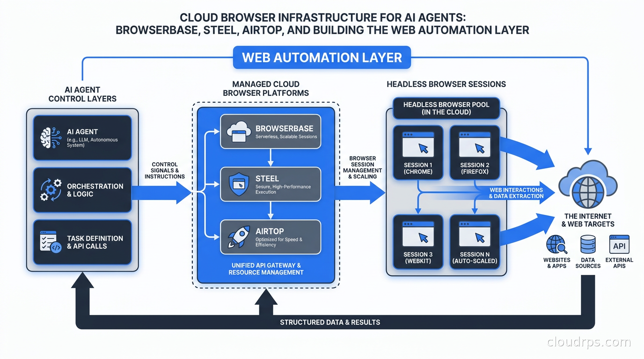Click the 'Web Interactions & Data Extraction' label
The image size is (644, 359).
[516, 193]
